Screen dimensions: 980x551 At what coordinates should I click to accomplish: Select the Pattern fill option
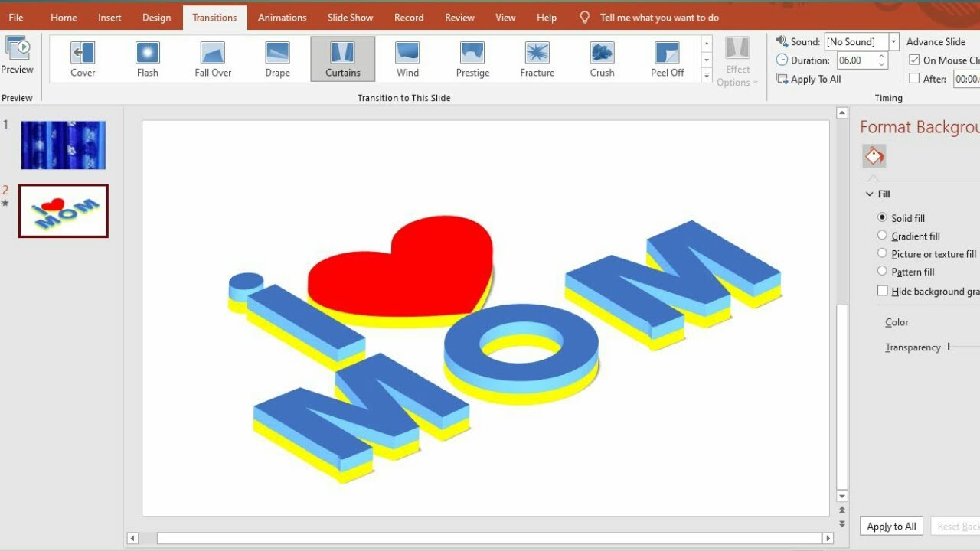click(882, 271)
